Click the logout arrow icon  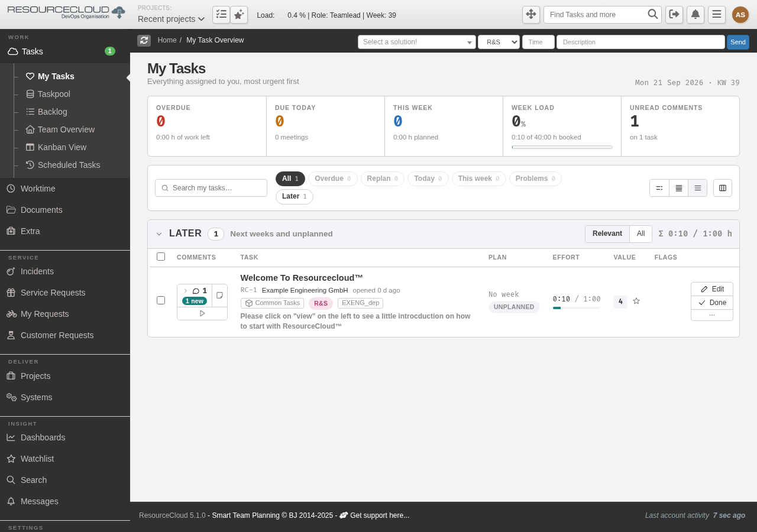click(674, 15)
